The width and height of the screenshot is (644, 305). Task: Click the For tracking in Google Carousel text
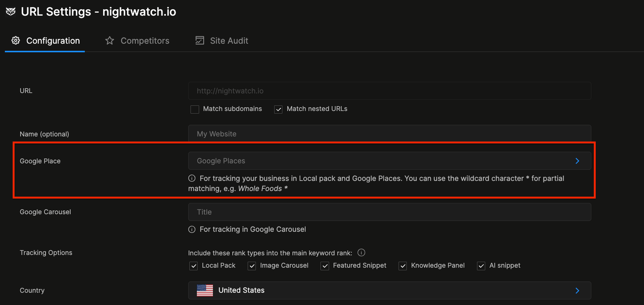[253, 229]
